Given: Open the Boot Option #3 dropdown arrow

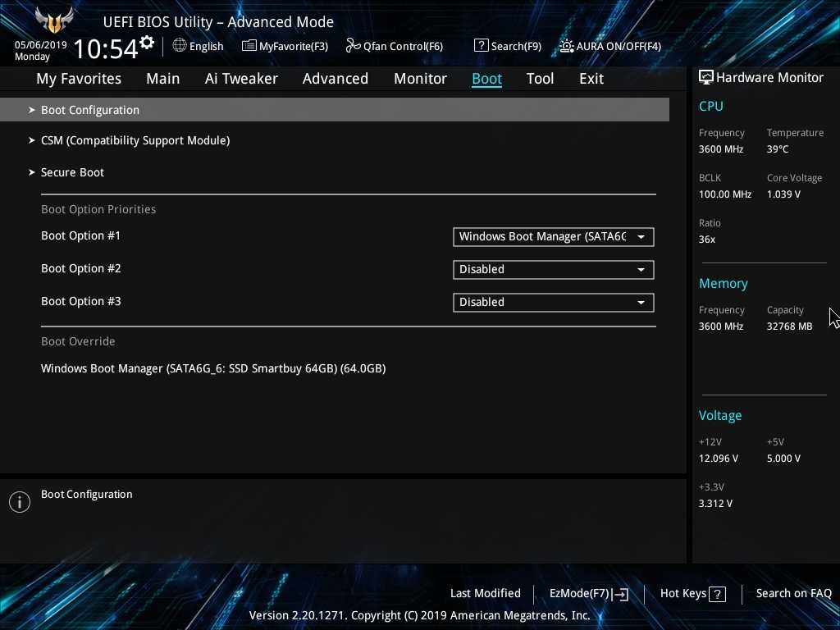Looking at the screenshot, I should (x=641, y=303).
